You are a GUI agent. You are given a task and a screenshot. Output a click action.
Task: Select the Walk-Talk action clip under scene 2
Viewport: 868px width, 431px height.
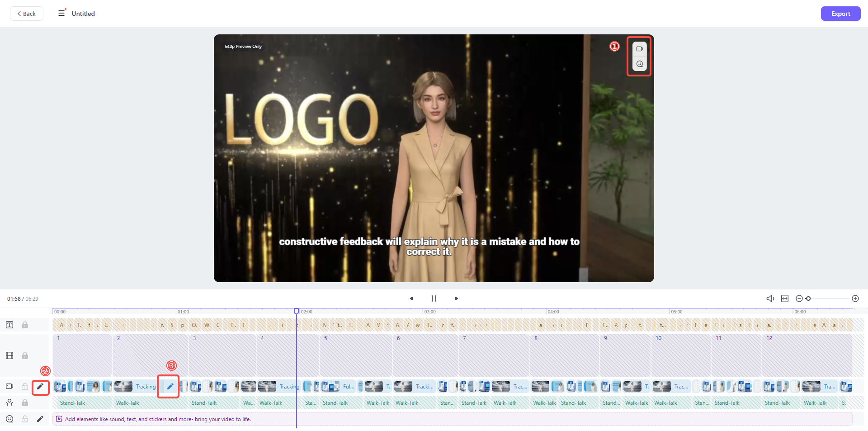coord(151,403)
